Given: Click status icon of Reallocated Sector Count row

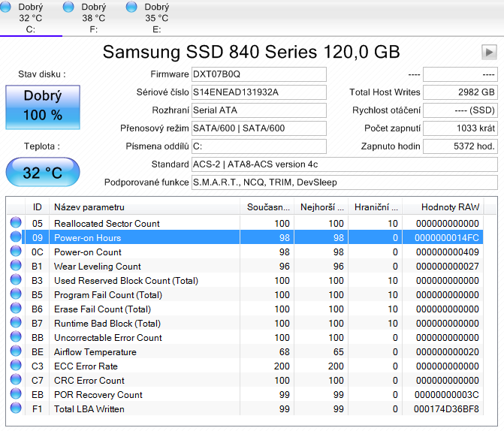Looking at the screenshot, I should click(x=16, y=222).
